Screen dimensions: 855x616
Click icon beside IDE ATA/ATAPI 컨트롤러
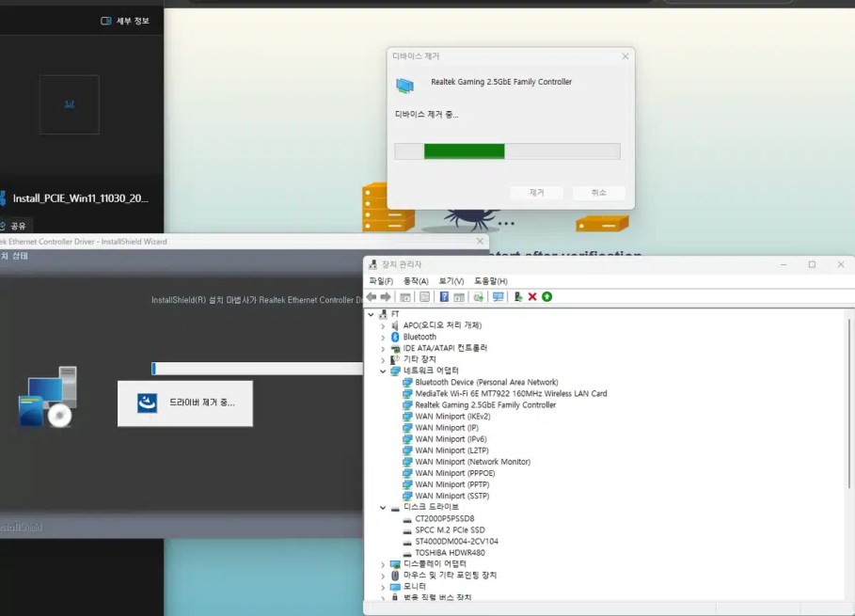coord(395,348)
